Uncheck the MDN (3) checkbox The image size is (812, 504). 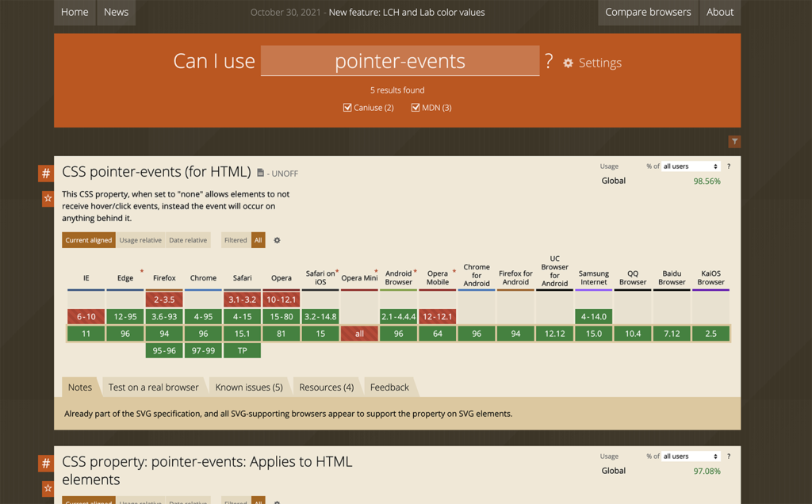pyautogui.click(x=414, y=107)
